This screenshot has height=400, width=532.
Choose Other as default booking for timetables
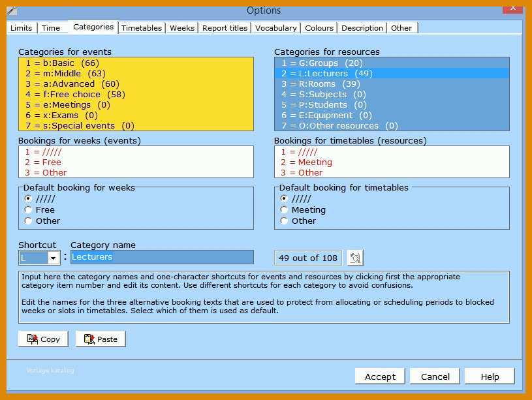285,221
